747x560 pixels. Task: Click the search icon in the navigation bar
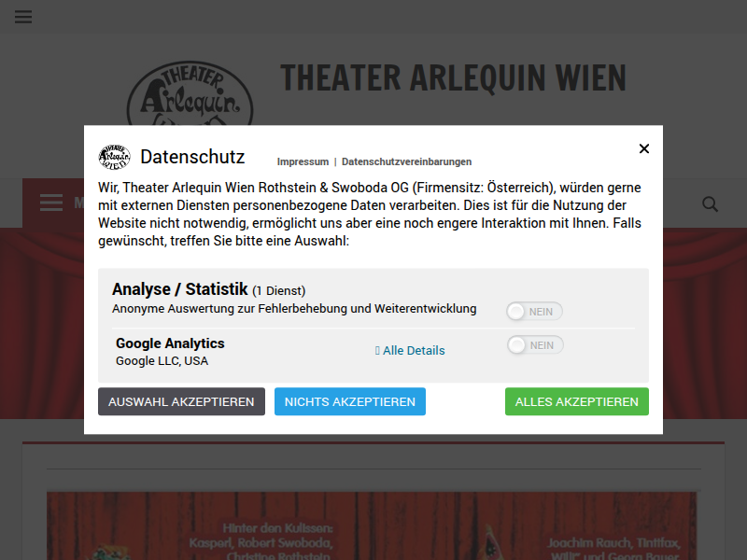710,203
